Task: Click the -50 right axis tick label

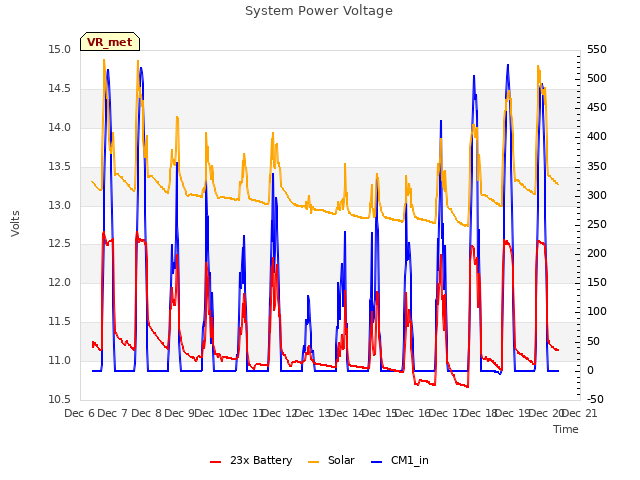Action: (x=595, y=399)
